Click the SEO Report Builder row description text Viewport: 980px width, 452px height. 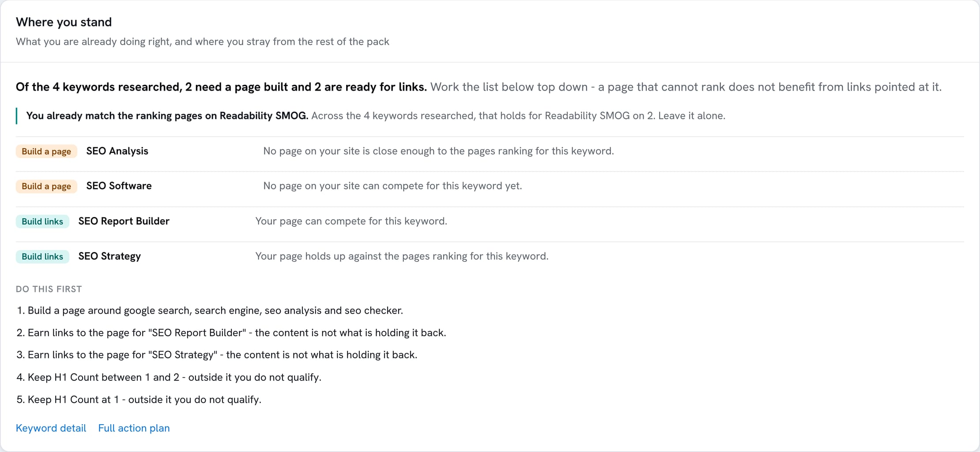(351, 221)
